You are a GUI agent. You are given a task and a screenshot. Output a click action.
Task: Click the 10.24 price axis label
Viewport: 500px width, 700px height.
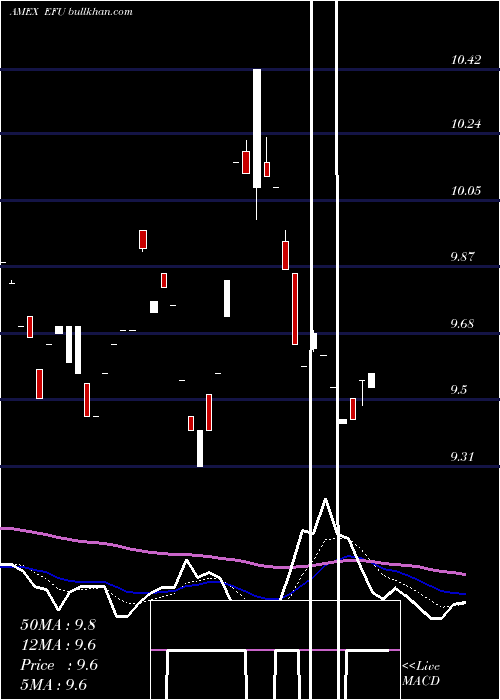pos(466,124)
